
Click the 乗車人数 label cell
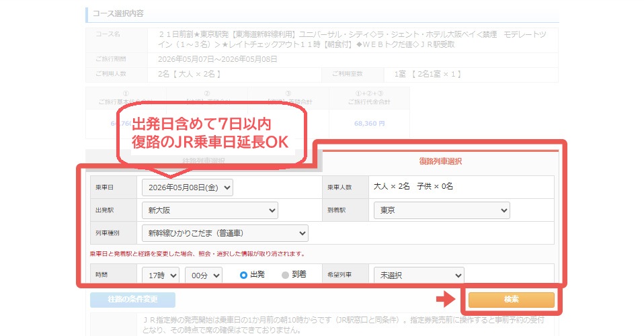[x=346, y=187]
